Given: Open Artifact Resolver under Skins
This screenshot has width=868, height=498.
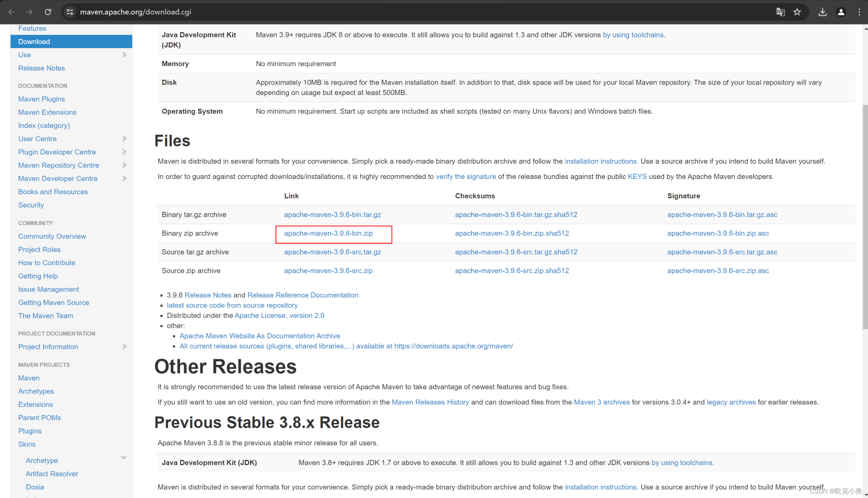Looking at the screenshot, I should click(52, 474).
